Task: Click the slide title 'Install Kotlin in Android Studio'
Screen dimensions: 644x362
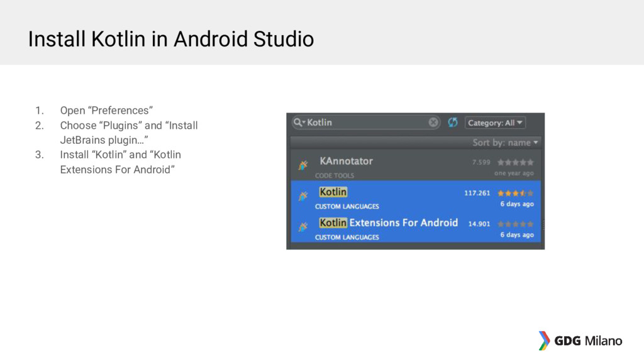Action: tap(171, 40)
